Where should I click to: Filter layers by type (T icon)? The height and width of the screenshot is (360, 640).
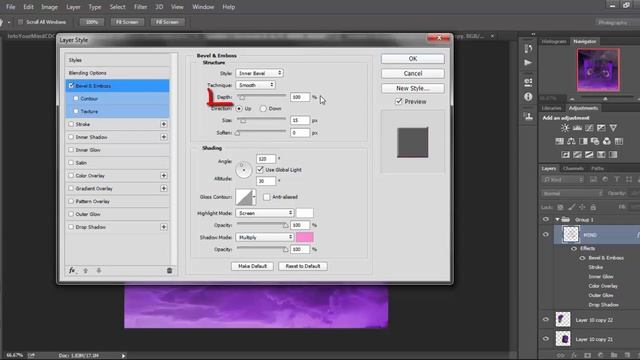click(x=617, y=180)
